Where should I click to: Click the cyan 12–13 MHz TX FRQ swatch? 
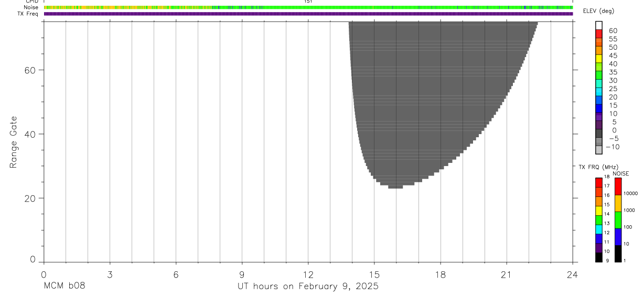tap(599, 229)
